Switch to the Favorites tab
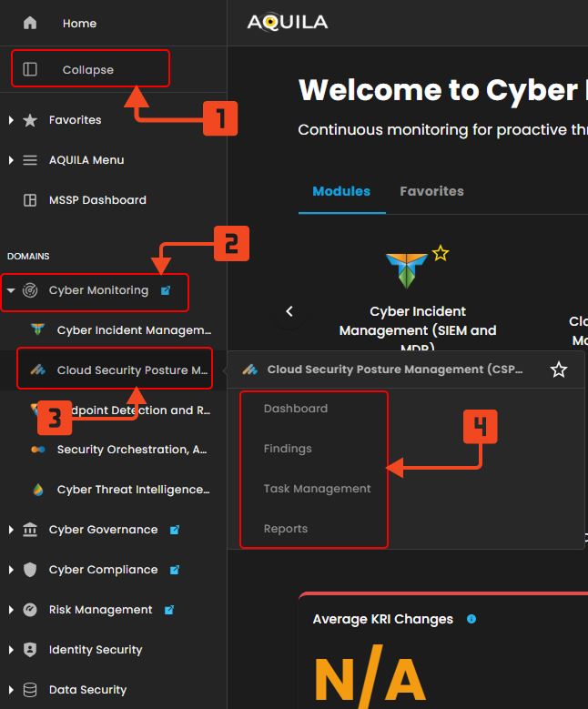This screenshot has width=588, height=709. (431, 191)
